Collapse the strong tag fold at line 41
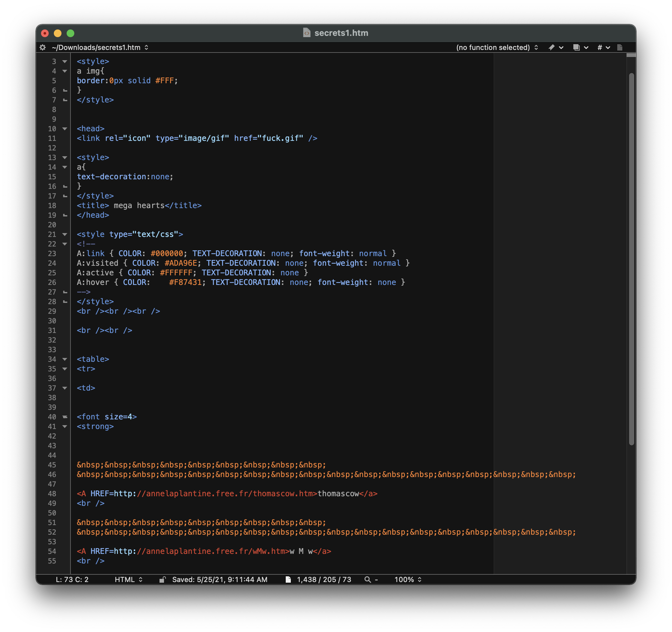This screenshot has height=632, width=672. [64, 427]
